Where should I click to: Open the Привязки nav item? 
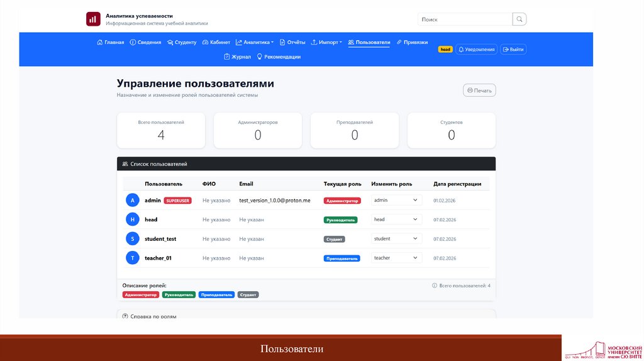click(412, 42)
